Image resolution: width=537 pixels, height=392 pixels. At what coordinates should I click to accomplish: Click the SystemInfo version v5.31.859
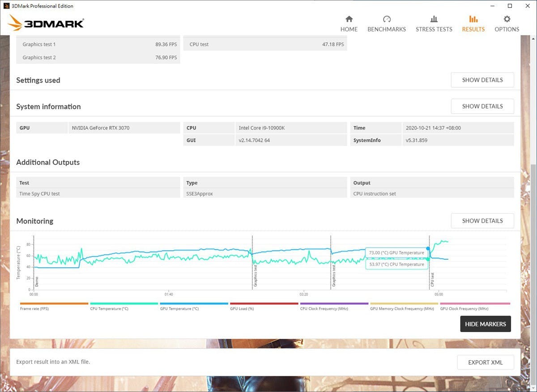(458, 140)
